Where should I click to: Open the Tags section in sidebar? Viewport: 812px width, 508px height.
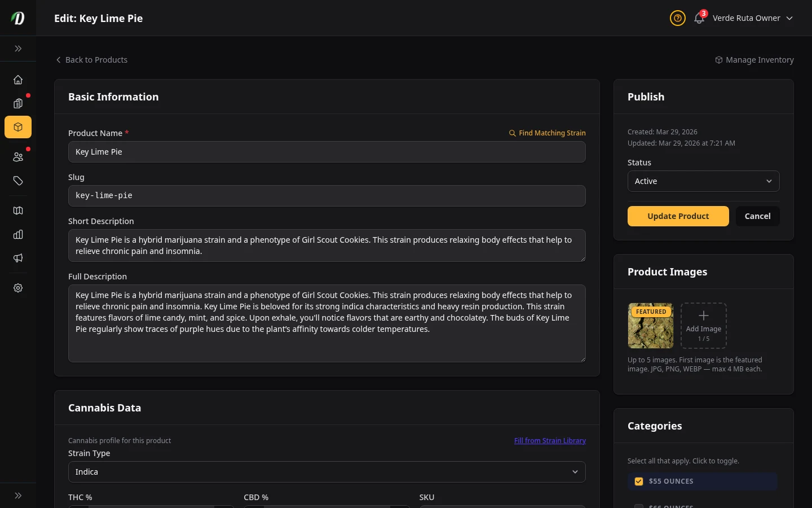pos(17,181)
